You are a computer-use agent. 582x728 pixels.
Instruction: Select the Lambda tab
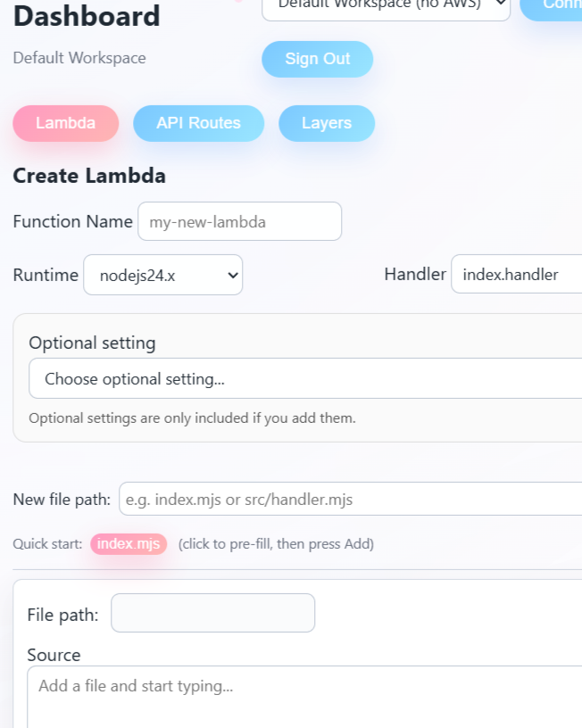65,123
